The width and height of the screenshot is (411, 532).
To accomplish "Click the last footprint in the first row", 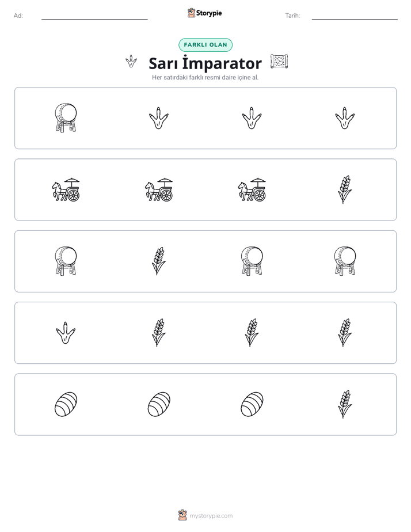I will tap(345, 118).
